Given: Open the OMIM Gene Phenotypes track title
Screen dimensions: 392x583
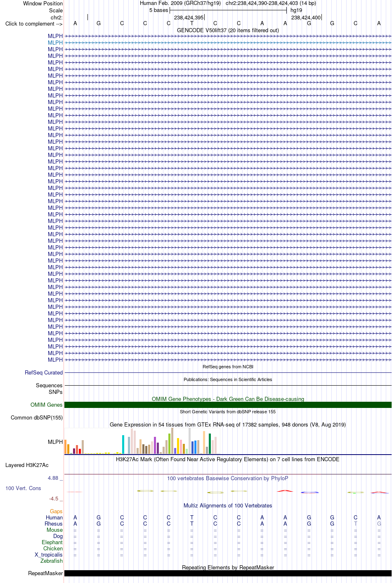Looking at the screenshot, I should [228, 399].
